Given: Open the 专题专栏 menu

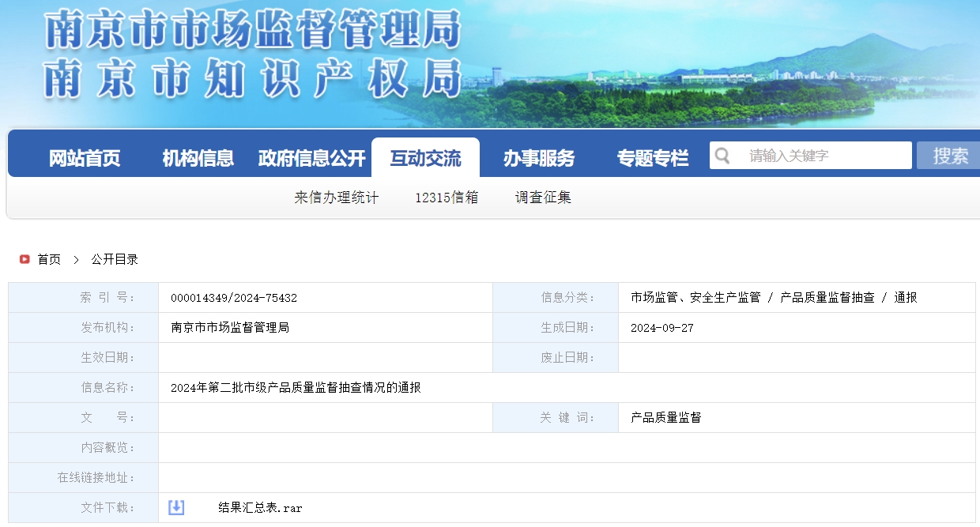Looking at the screenshot, I should pyautogui.click(x=653, y=158).
